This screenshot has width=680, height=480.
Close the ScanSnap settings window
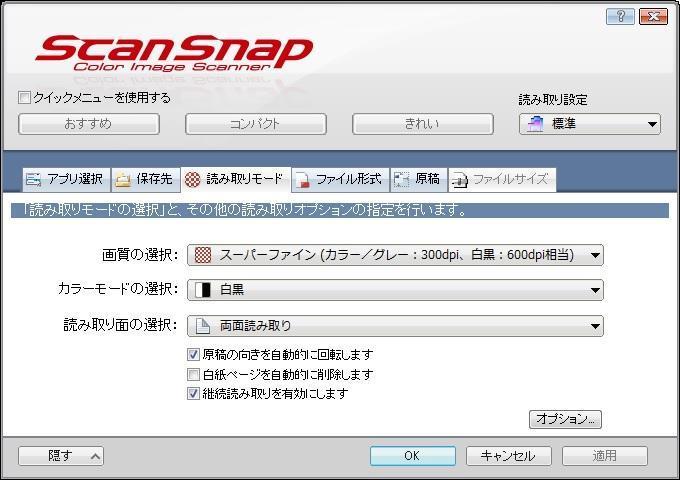coord(654,17)
